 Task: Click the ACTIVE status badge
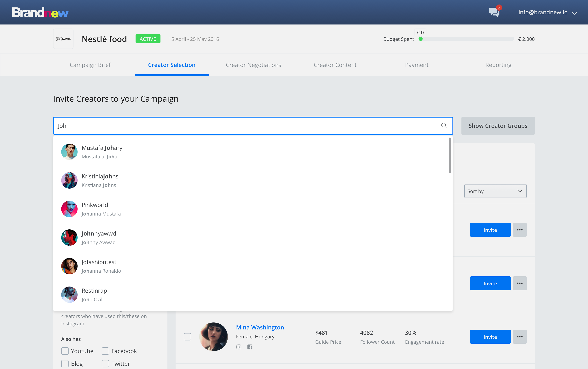[148, 39]
